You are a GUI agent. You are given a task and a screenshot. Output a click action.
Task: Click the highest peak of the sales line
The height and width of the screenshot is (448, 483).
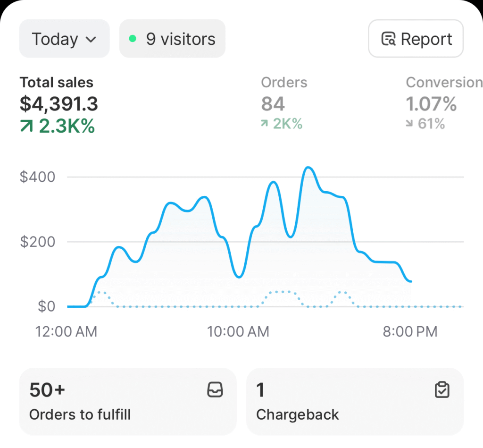(308, 168)
